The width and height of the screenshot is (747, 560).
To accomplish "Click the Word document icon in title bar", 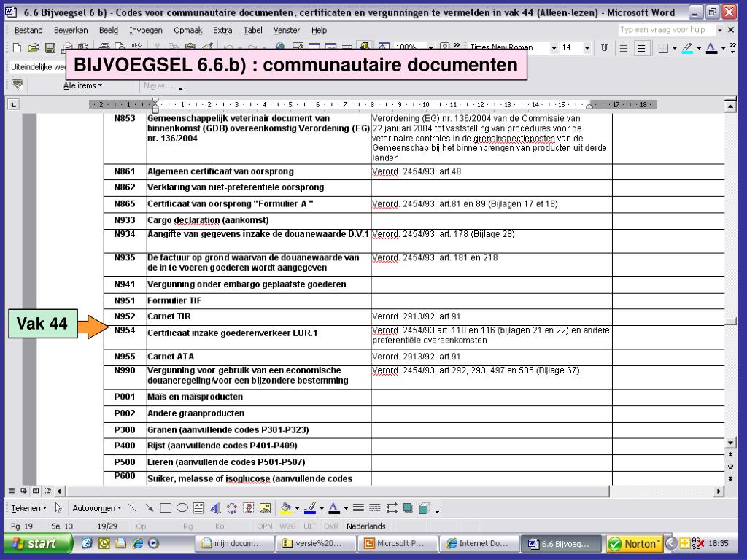I will 11,11.
